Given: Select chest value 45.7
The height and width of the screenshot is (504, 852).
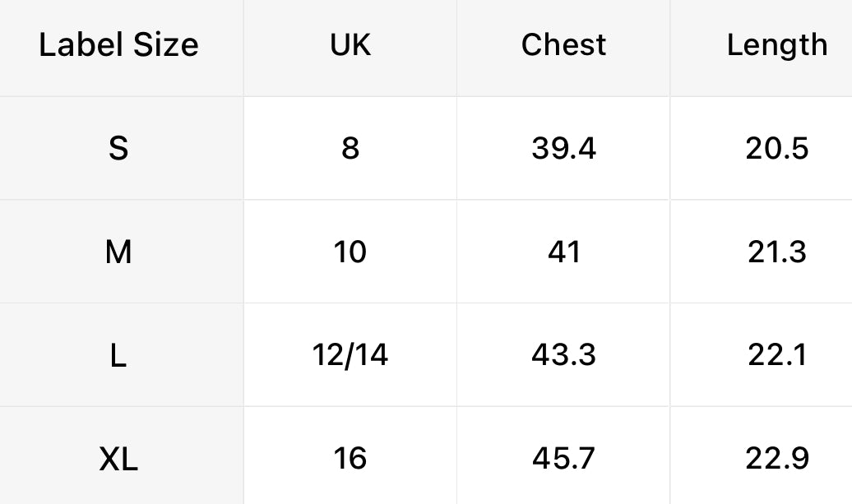Looking at the screenshot, I should click(563, 456).
